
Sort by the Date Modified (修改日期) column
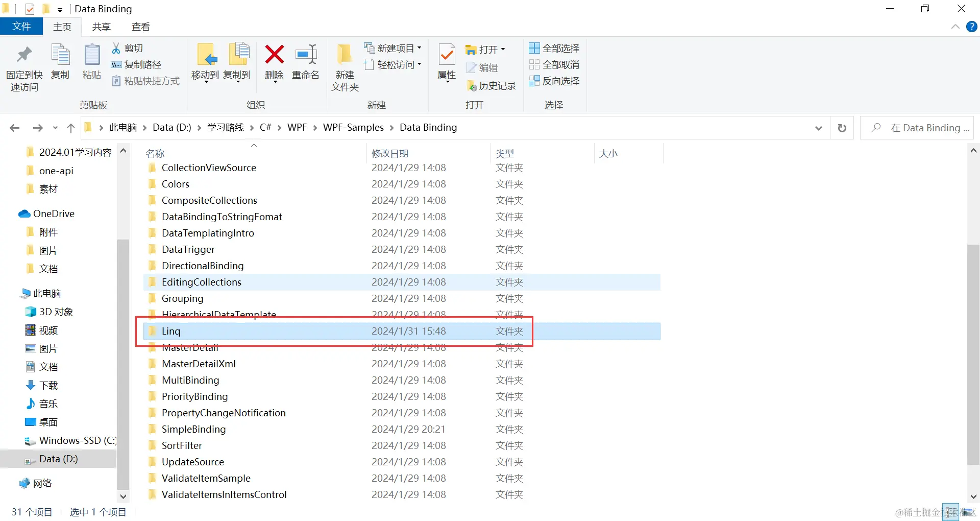click(390, 153)
